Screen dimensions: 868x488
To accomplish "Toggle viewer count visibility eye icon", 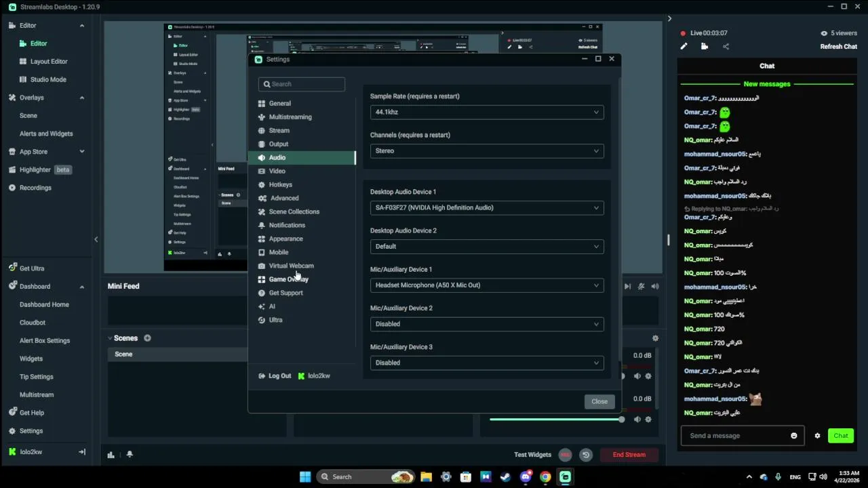I will pyautogui.click(x=824, y=33).
